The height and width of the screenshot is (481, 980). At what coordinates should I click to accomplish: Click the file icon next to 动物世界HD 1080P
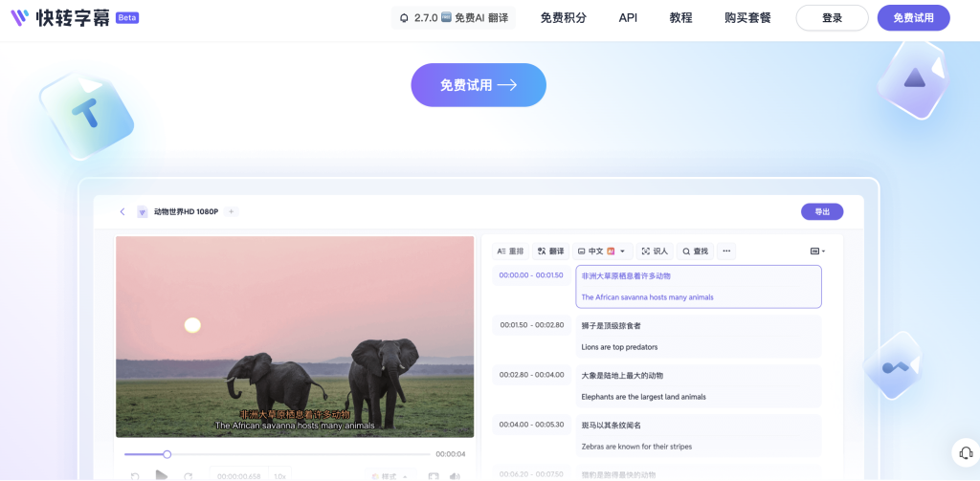coord(143,211)
